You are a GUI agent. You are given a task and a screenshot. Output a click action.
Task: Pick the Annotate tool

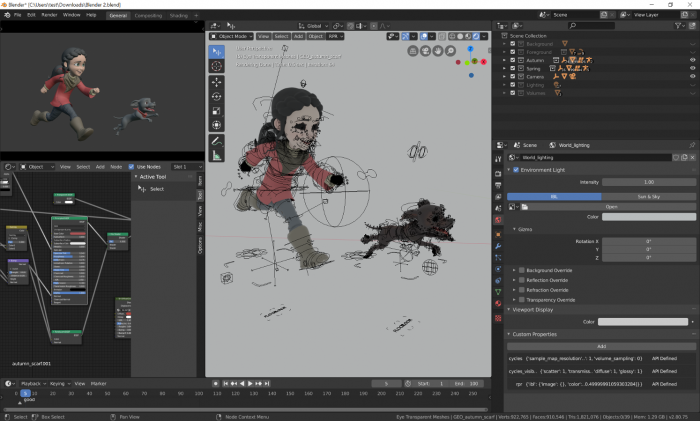[217, 141]
